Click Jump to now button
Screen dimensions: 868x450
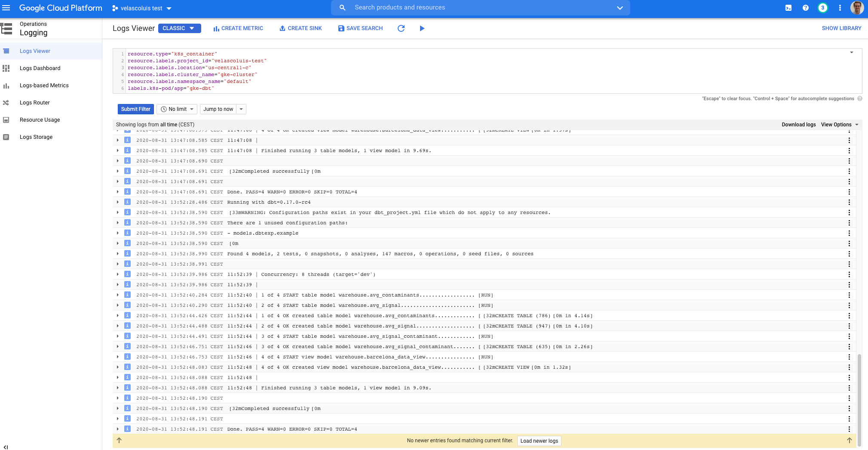click(x=218, y=109)
